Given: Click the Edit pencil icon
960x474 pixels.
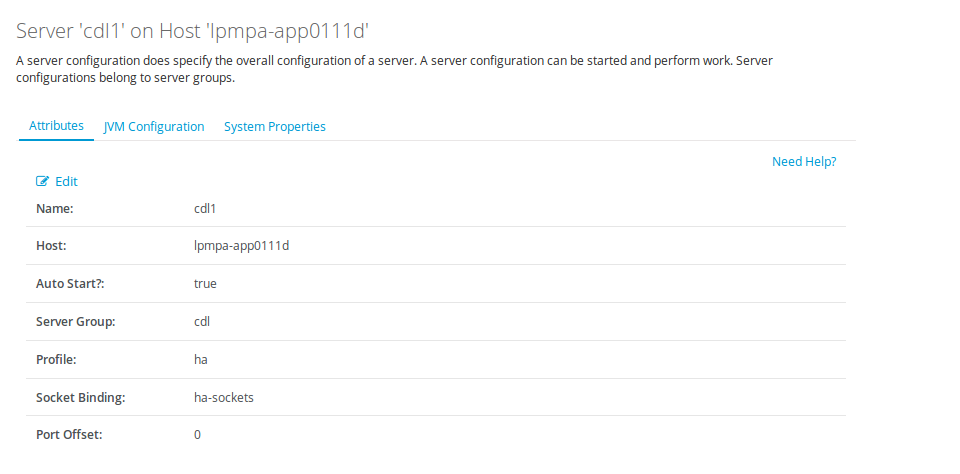Looking at the screenshot, I should (42, 182).
